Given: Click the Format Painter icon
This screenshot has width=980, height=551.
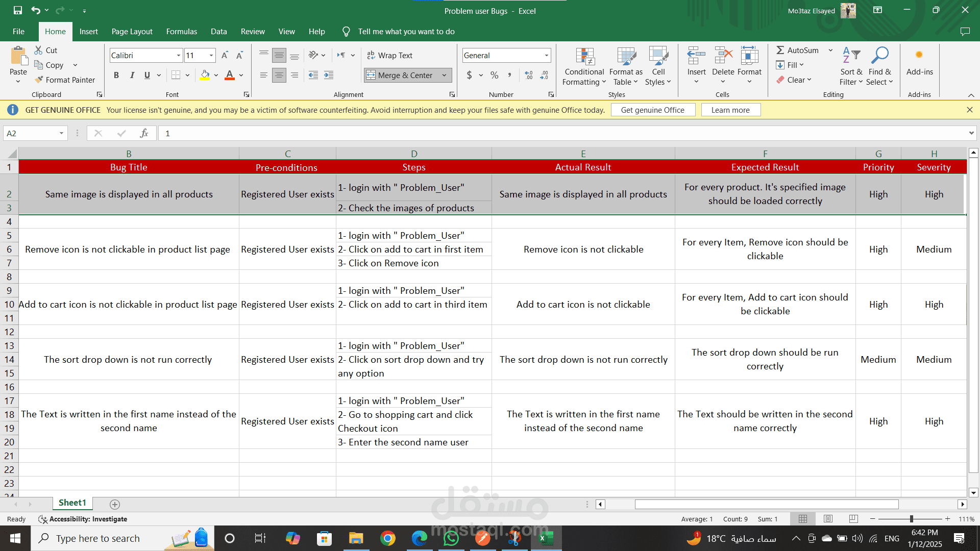Looking at the screenshot, I should [x=39, y=80].
